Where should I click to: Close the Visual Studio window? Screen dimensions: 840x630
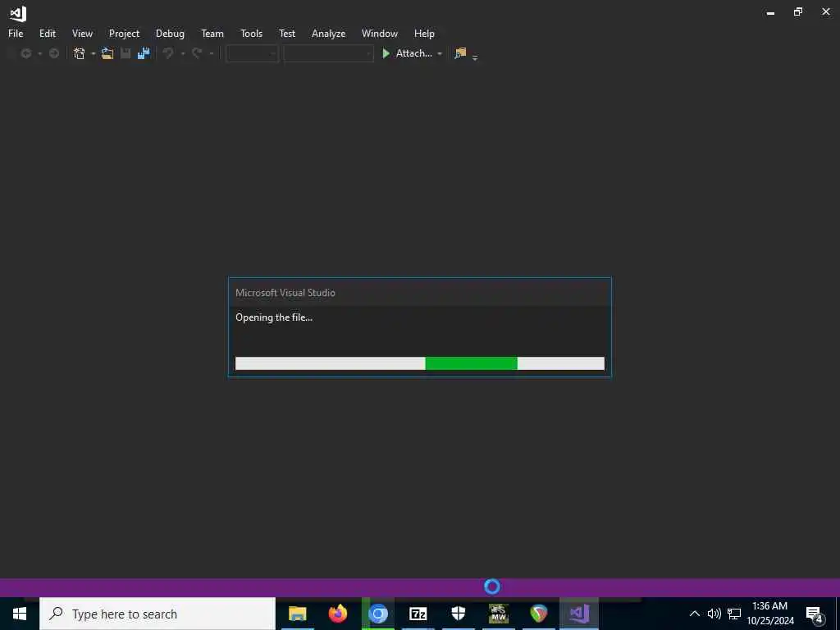(825, 11)
